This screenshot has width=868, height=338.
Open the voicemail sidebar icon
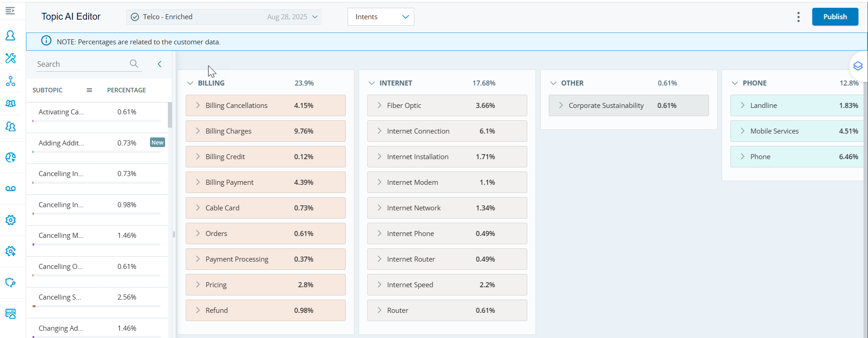(x=10, y=188)
